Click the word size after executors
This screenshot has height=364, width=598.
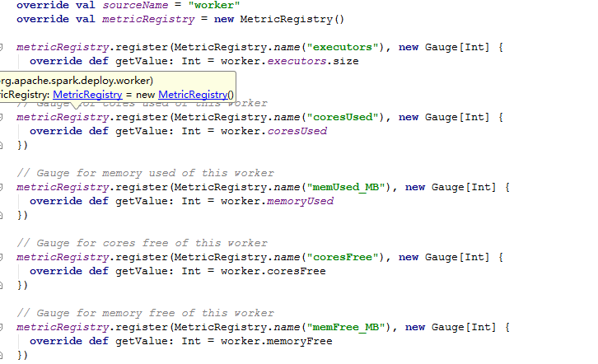click(345, 62)
